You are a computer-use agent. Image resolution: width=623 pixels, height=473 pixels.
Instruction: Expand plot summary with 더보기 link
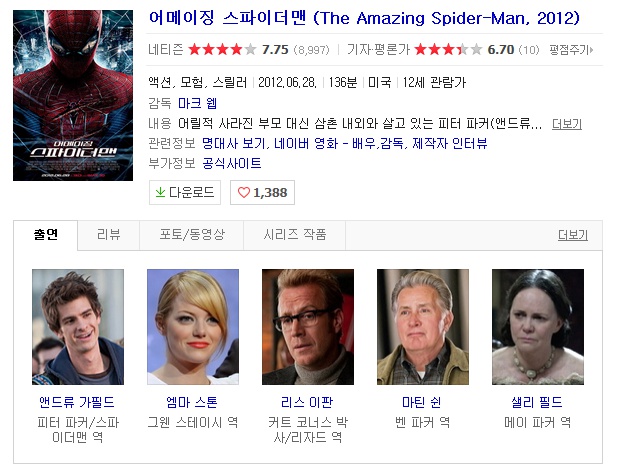(x=567, y=124)
